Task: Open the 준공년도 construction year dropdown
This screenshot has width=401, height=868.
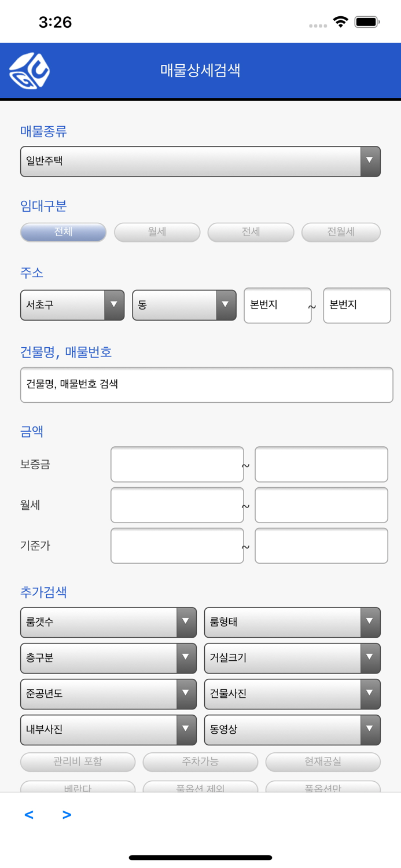Action: click(x=108, y=693)
